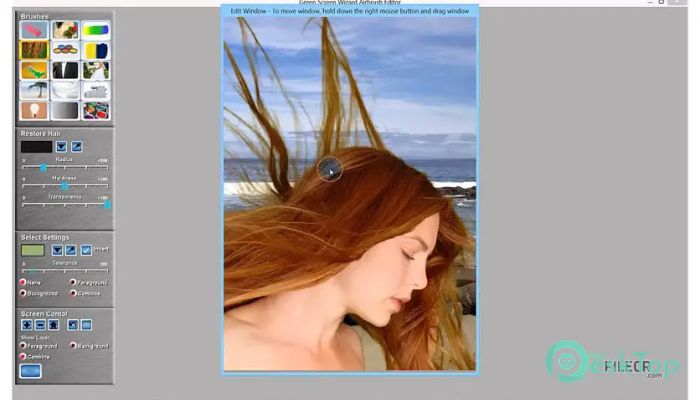Open Restore Hair color dropdown arrow
This screenshot has width=700, height=400.
pyautogui.click(x=61, y=146)
